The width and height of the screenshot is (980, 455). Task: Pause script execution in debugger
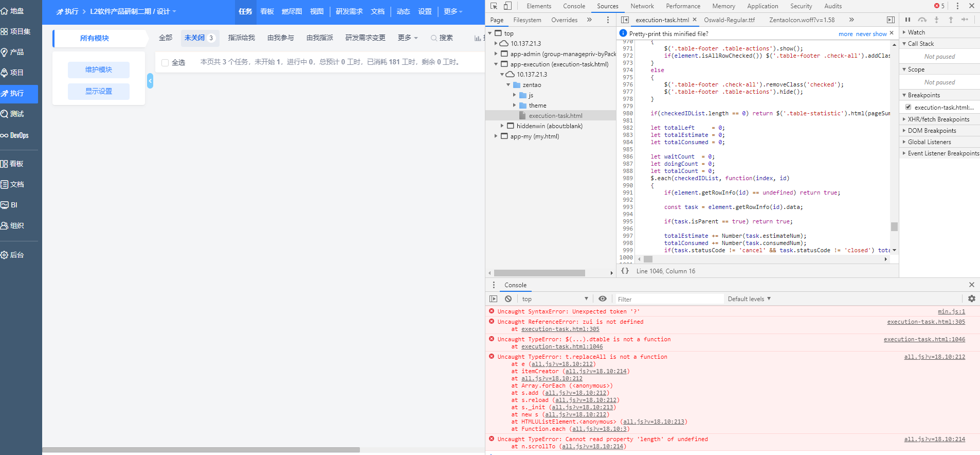(x=908, y=20)
